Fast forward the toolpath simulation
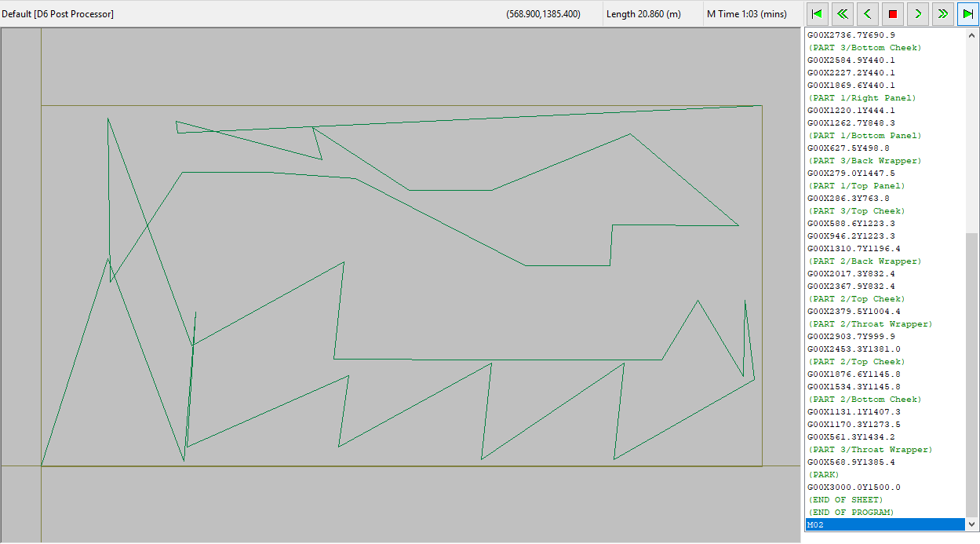 pos(942,13)
